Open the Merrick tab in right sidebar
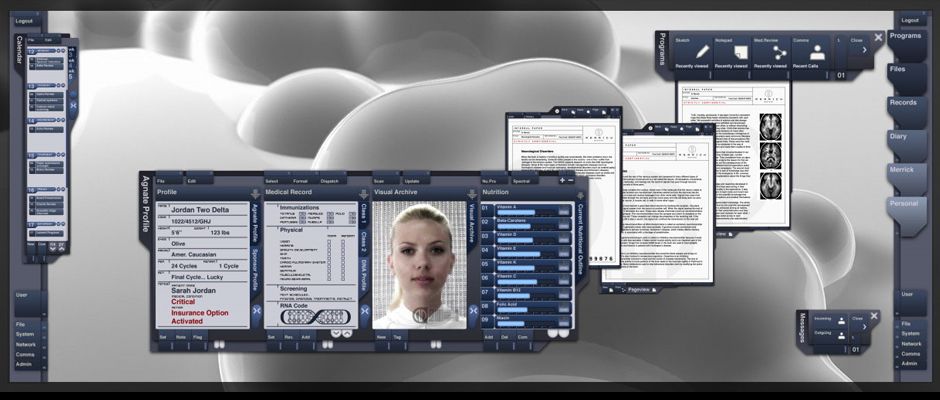Image resolution: width=940 pixels, height=400 pixels. (906, 179)
